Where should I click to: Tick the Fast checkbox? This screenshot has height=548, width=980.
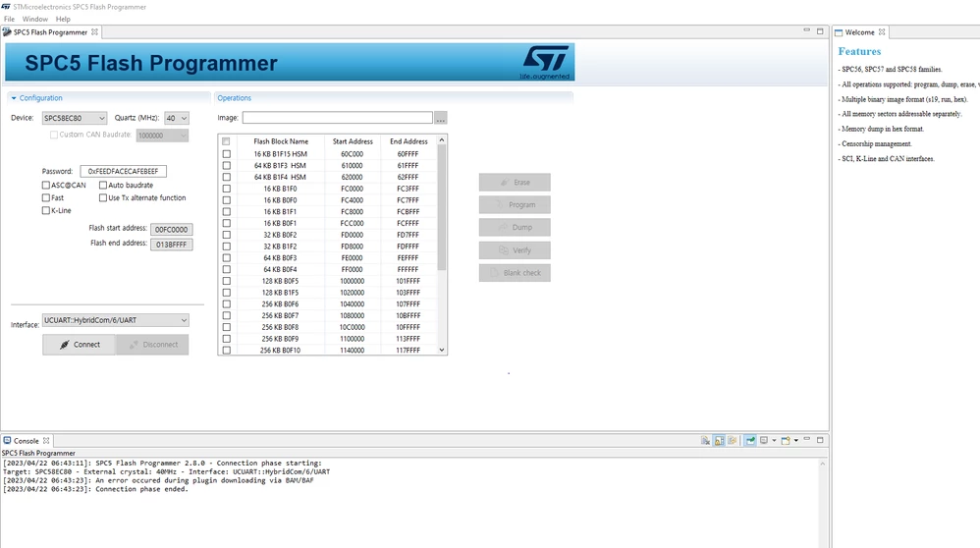pos(45,197)
